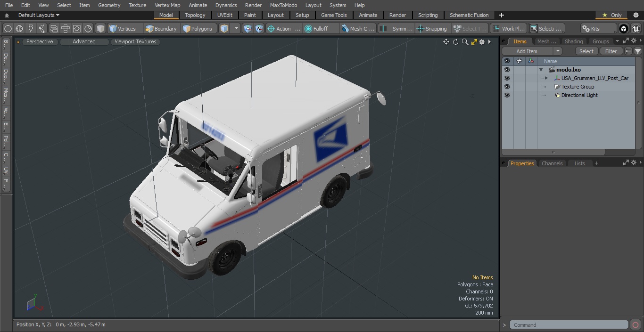Switch to the Mesh tab in items panel
Viewport: 644px width, 332px height.
click(546, 41)
